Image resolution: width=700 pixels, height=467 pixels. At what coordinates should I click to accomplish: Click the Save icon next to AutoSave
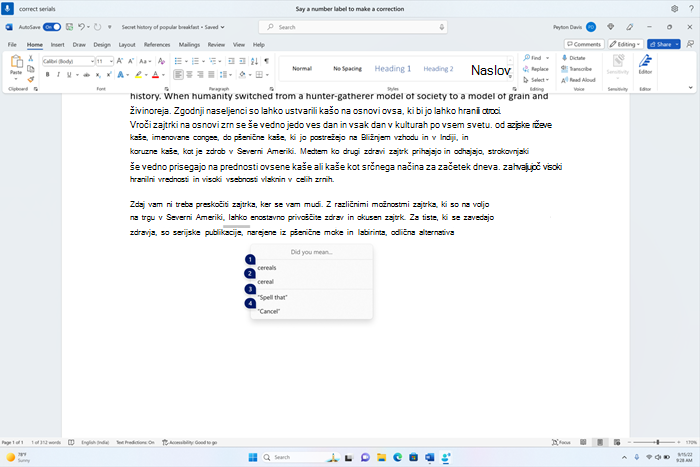click(x=69, y=27)
